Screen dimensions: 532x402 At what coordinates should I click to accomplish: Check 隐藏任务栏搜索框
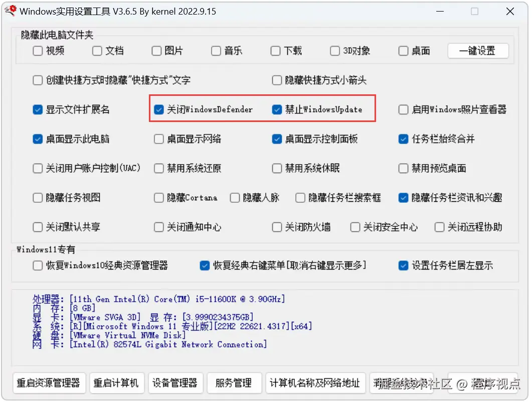pyautogui.click(x=300, y=198)
